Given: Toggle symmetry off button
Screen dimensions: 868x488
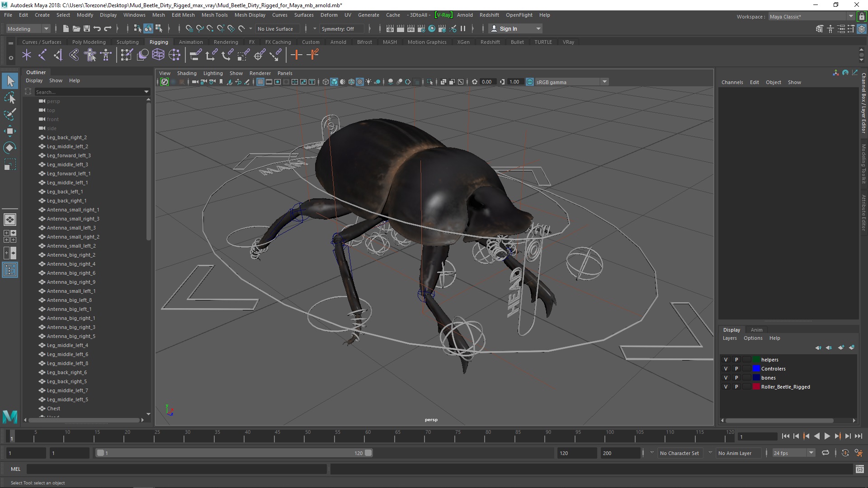Looking at the screenshot, I should click(338, 28).
